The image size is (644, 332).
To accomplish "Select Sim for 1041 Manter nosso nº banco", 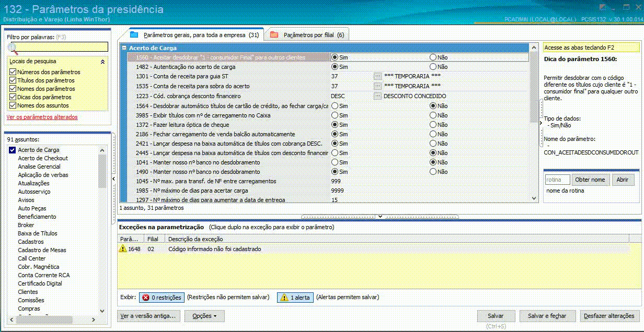I will pyautogui.click(x=335, y=162).
